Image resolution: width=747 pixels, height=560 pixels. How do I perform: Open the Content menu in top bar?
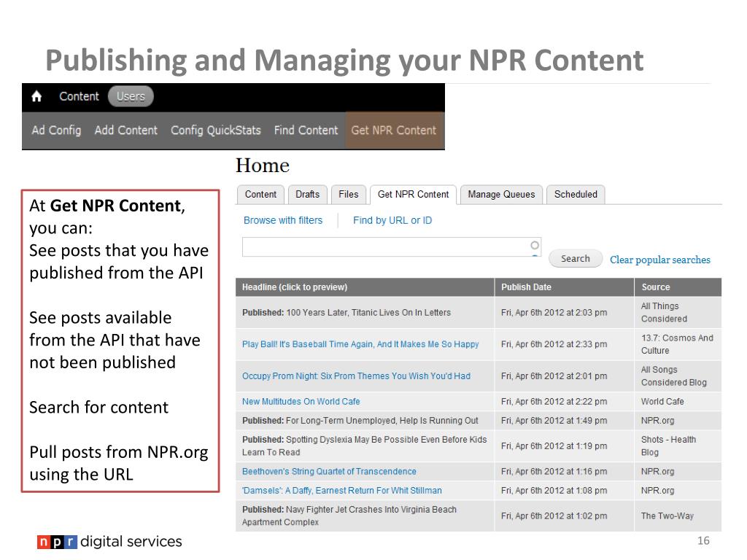pos(79,97)
